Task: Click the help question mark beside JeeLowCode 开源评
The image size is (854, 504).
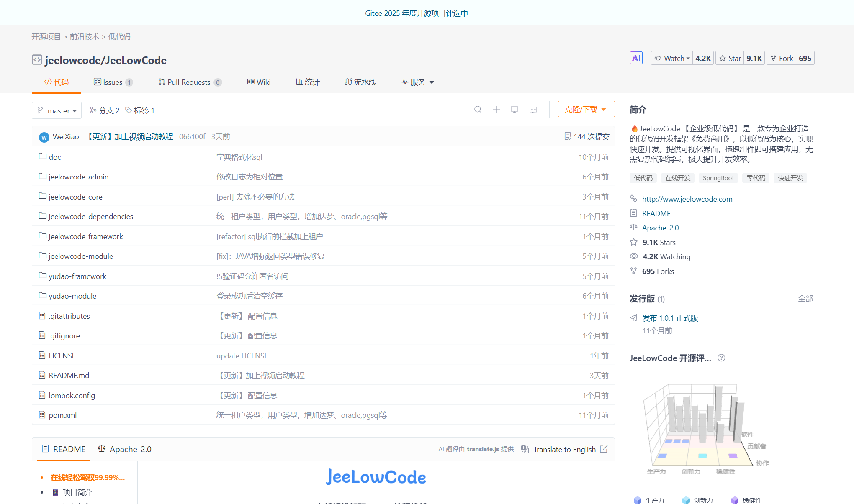Action: click(x=721, y=358)
